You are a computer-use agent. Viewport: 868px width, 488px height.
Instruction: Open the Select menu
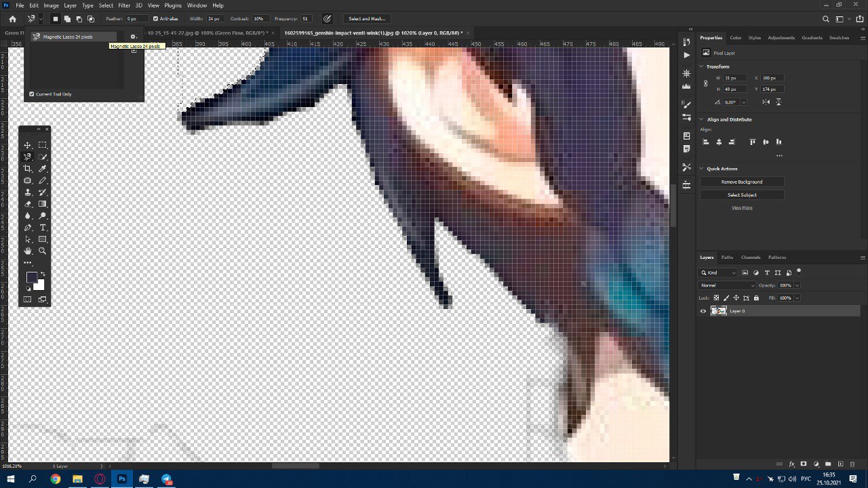click(x=106, y=5)
